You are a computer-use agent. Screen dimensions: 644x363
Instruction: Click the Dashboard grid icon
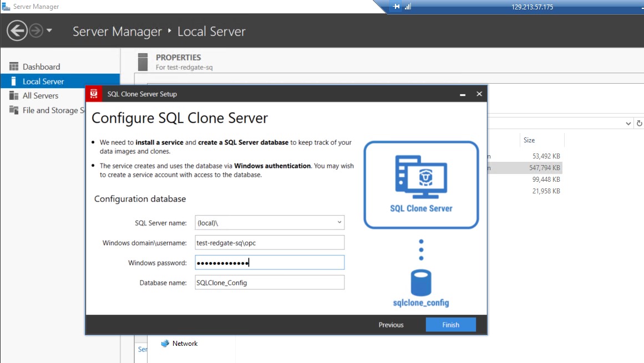[14, 67]
